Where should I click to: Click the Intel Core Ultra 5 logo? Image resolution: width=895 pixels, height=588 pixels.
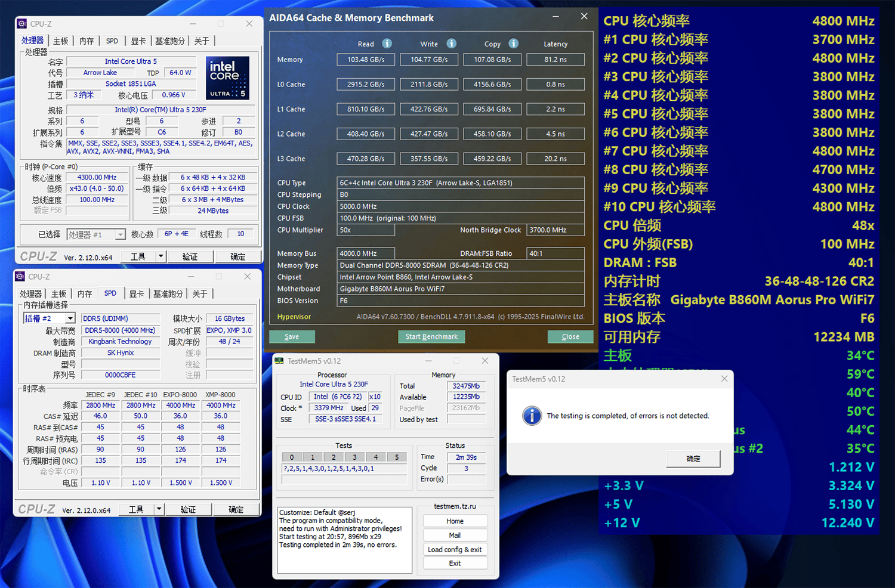coord(227,78)
